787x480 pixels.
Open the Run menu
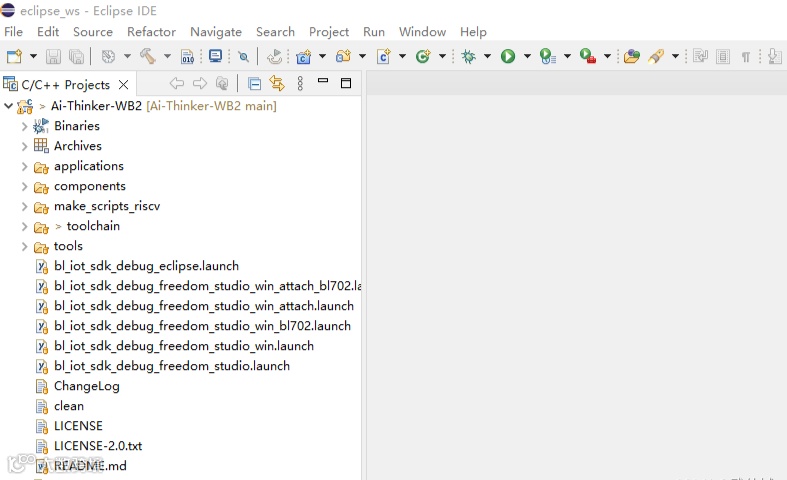[374, 32]
